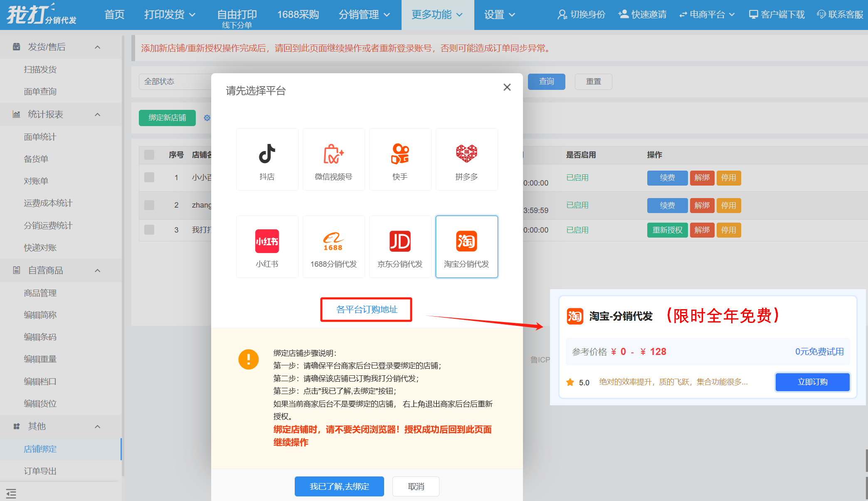Open 订单导出 in the sidebar
The height and width of the screenshot is (501, 868).
(x=40, y=471)
